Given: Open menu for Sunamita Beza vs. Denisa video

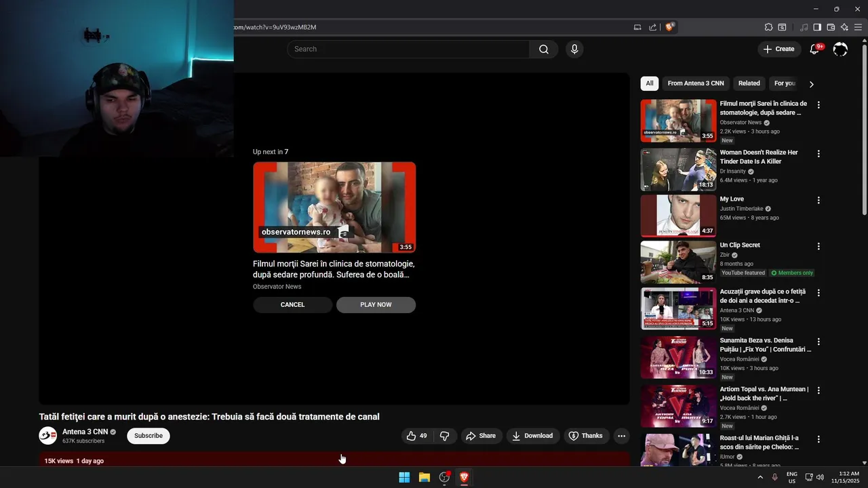Looking at the screenshot, I should (818, 342).
